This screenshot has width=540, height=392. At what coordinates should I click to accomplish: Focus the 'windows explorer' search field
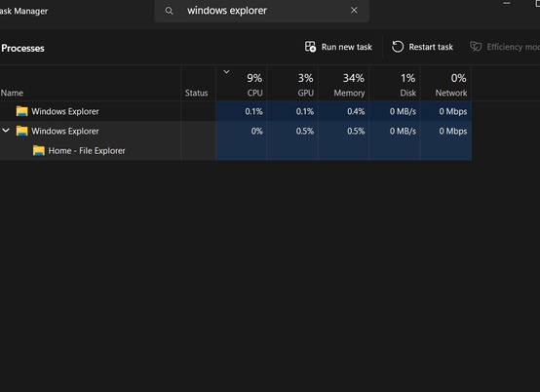coord(262,11)
